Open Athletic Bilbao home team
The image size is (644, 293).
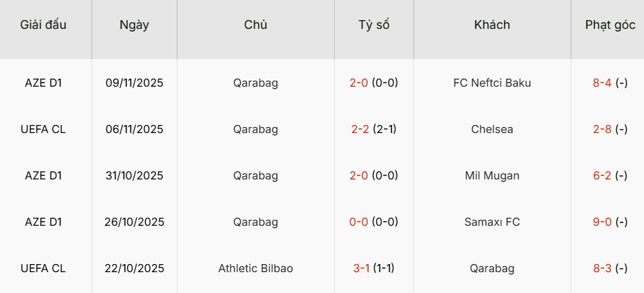click(x=255, y=269)
